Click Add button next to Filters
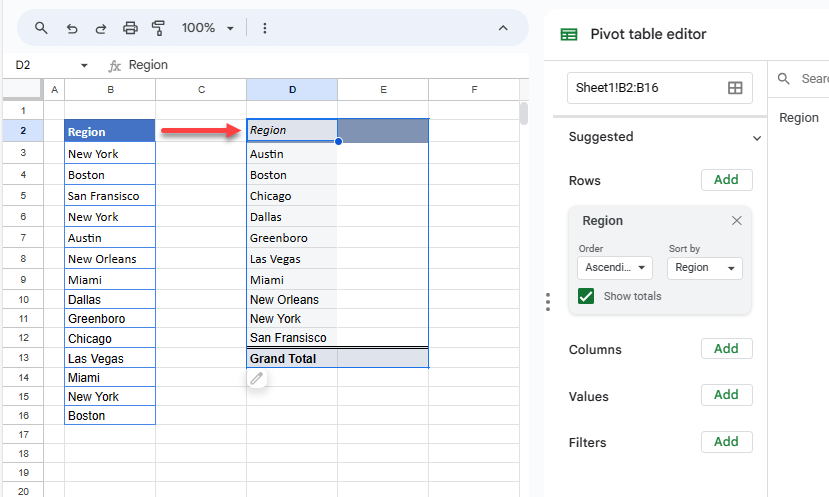Viewport: 829px width, 497px height. tap(726, 441)
